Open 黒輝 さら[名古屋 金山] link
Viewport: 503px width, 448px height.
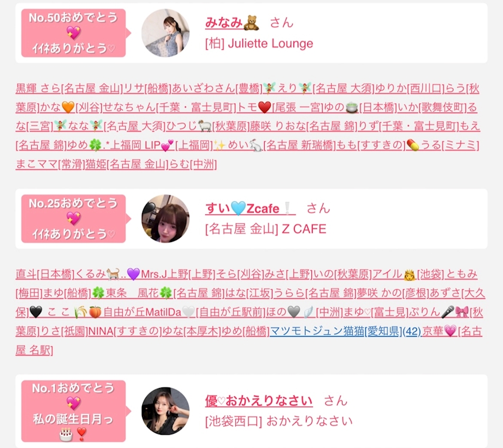tap(69, 88)
